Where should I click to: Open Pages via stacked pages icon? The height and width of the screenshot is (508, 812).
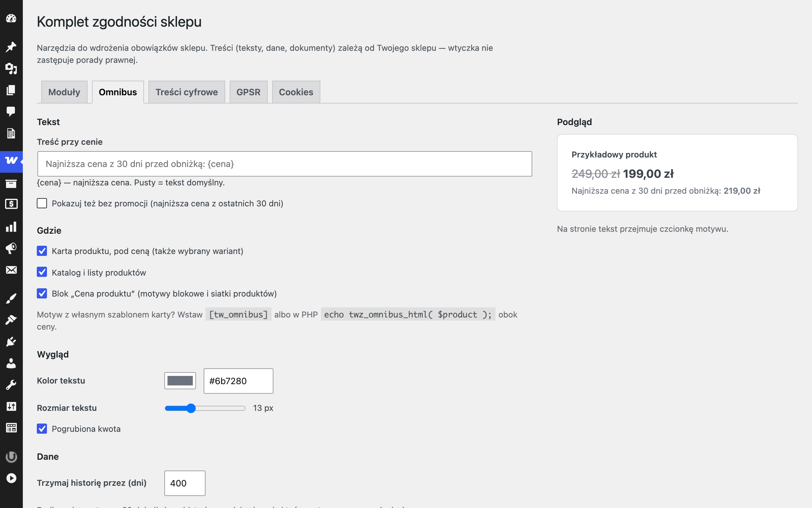click(11, 90)
